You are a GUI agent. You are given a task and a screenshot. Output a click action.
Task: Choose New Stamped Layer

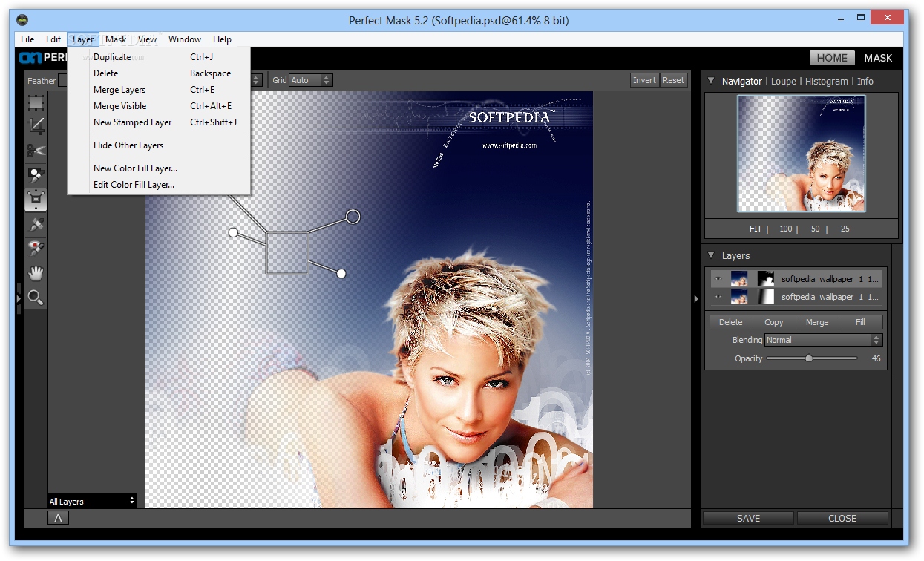click(159, 122)
